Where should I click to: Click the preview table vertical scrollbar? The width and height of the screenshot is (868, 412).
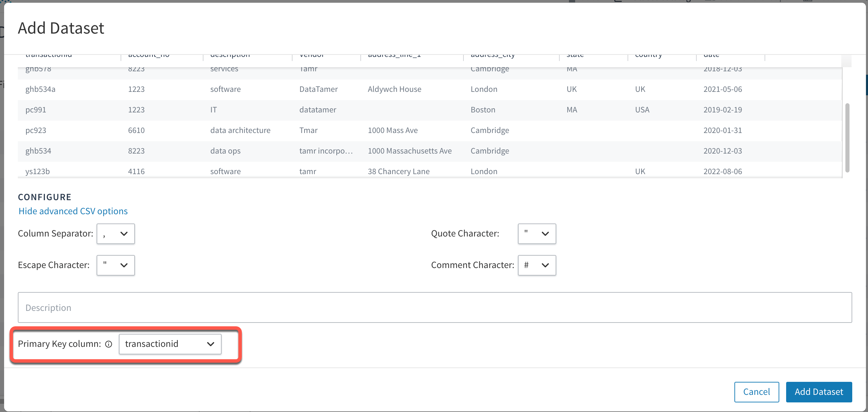pos(847,137)
